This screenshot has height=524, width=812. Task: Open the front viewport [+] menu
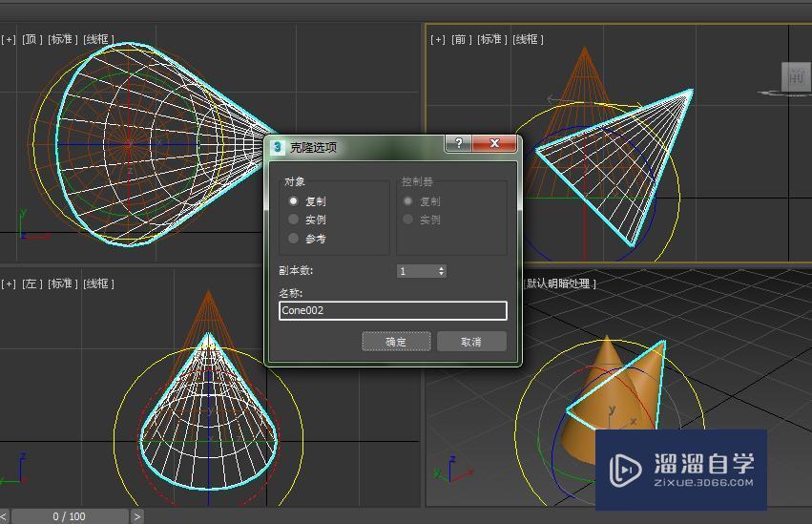[x=438, y=39]
